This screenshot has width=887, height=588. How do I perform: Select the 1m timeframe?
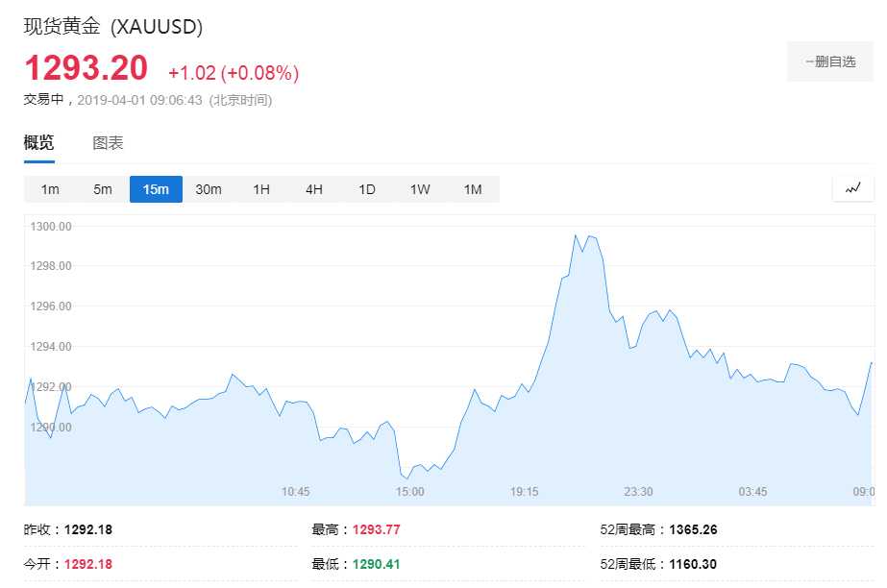point(50,189)
